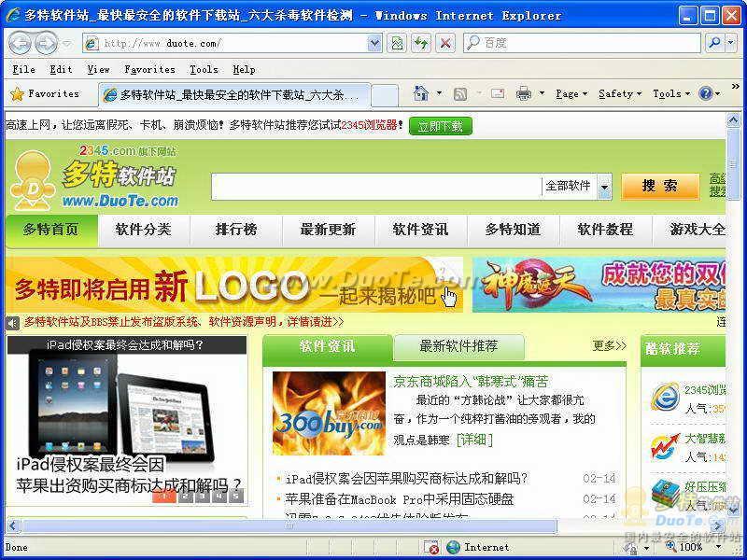Open the Help menu
The image size is (747, 560).
click(x=244, y=69)
